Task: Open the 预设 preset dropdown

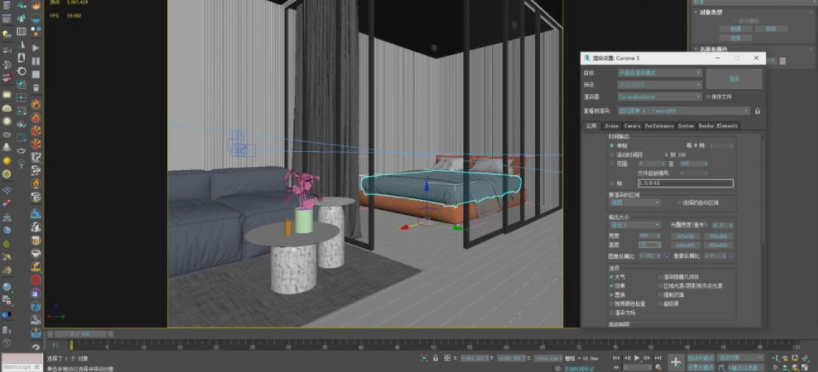Action: (660, 85)
